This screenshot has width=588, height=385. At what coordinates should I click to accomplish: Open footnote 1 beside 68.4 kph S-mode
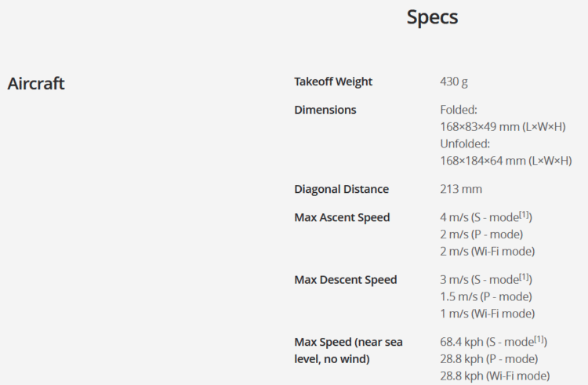pyautogui.click(x=540, y=340)
